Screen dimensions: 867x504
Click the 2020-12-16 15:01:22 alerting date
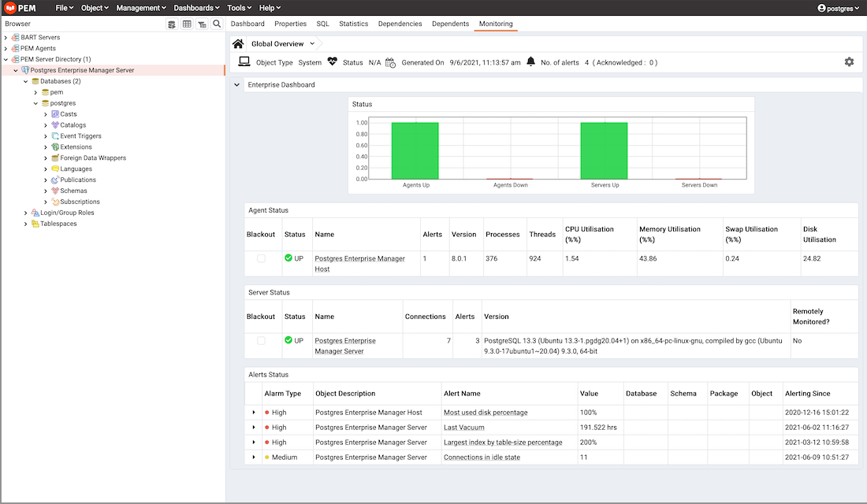point(817,413)
